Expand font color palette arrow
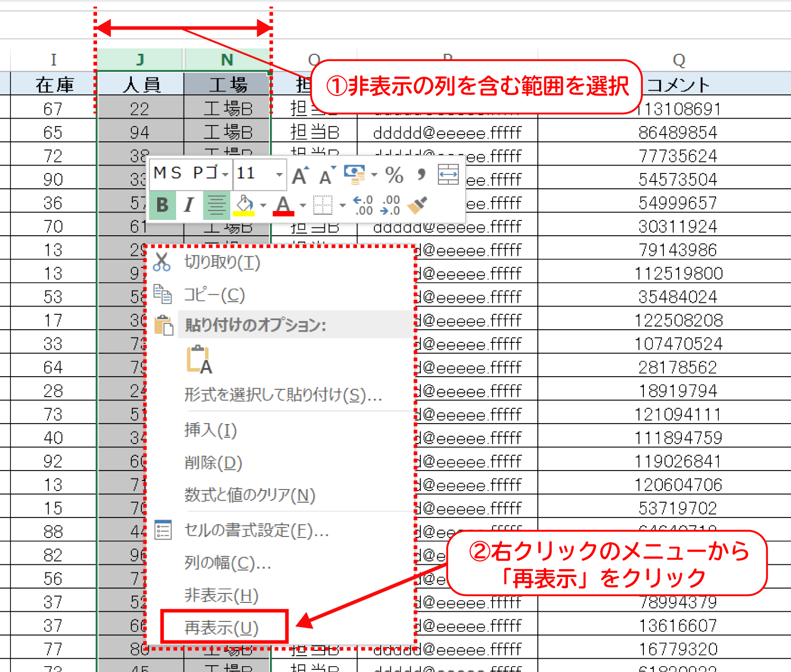 tap(303, 205)
